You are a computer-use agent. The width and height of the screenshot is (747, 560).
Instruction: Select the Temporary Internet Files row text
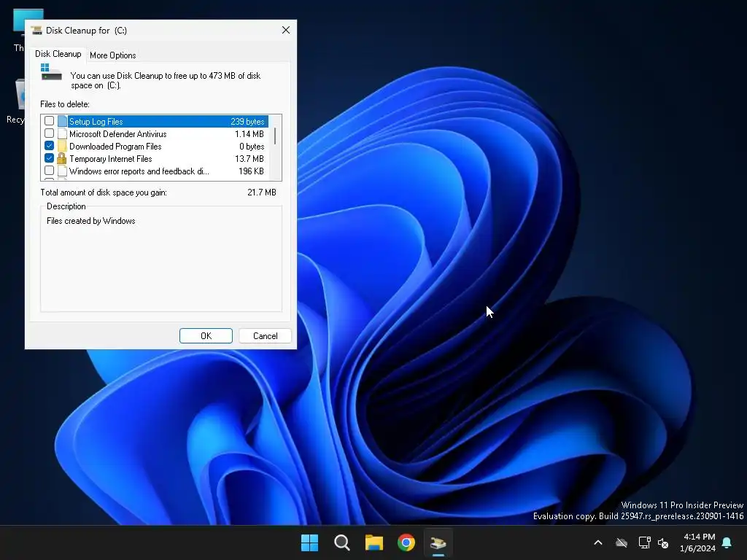click(x=111, y=158)
